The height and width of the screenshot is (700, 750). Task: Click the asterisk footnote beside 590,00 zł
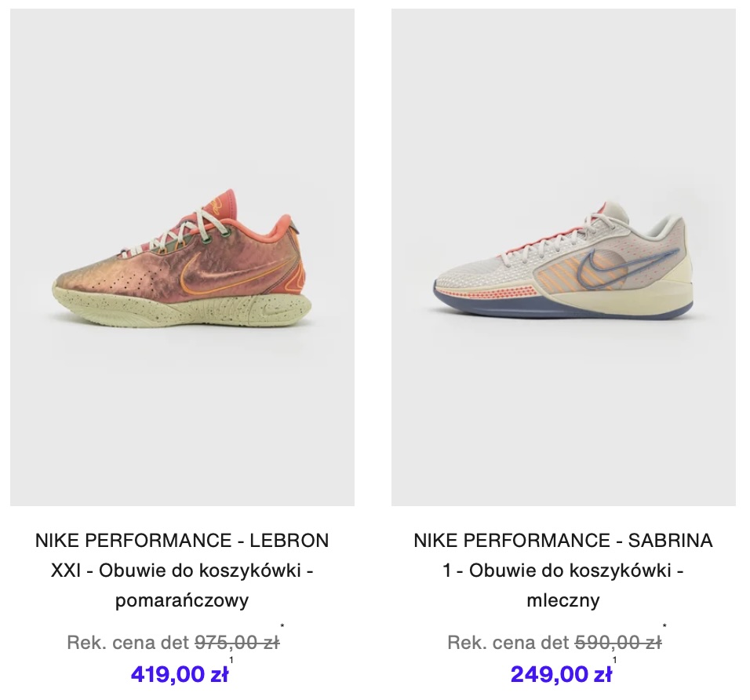(664, 626)
